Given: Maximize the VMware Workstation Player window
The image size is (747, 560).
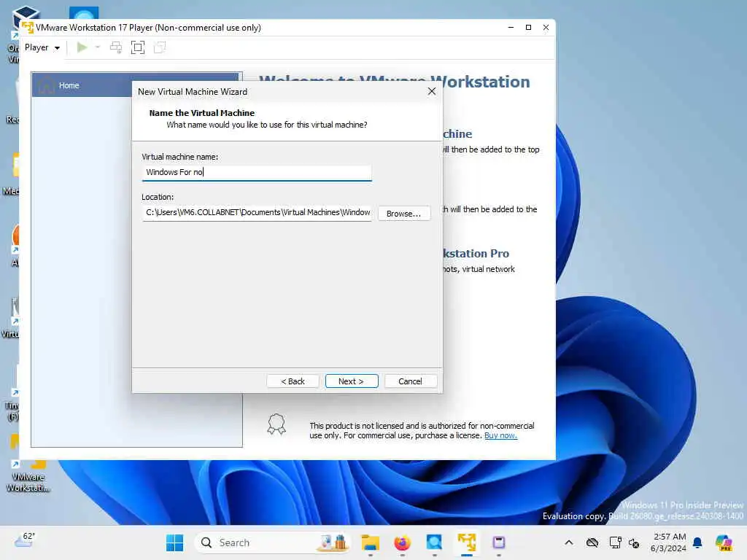Looking at the screenshot, I should (x=528, y=28).
